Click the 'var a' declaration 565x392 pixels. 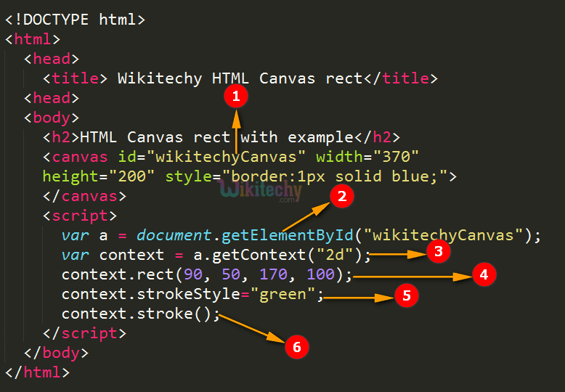[85, 236]
